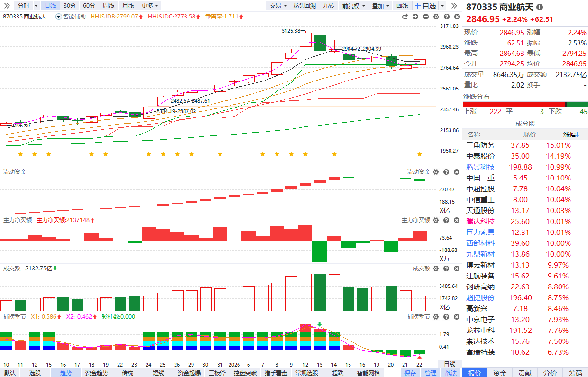This screenshot has height=377, width=588.
Task: Open 腾景科技 in the constituent list
Action: click(x=480, y=167)
